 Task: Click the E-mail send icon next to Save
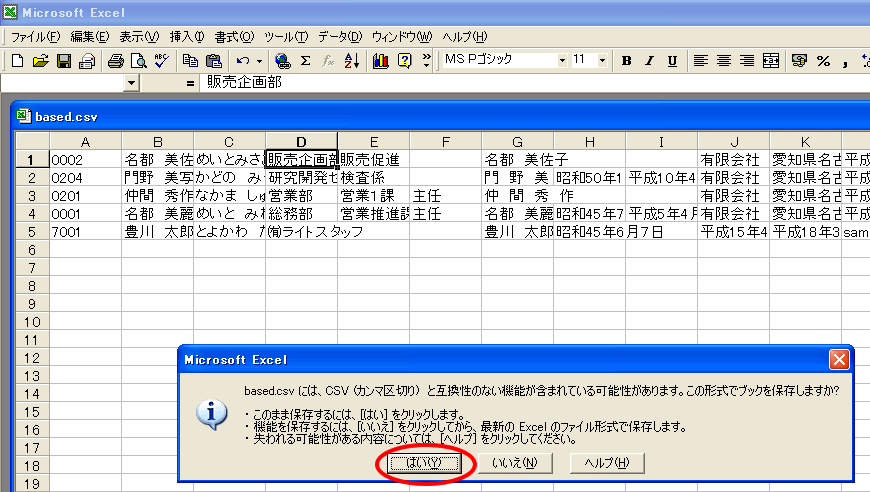(87, 61)
